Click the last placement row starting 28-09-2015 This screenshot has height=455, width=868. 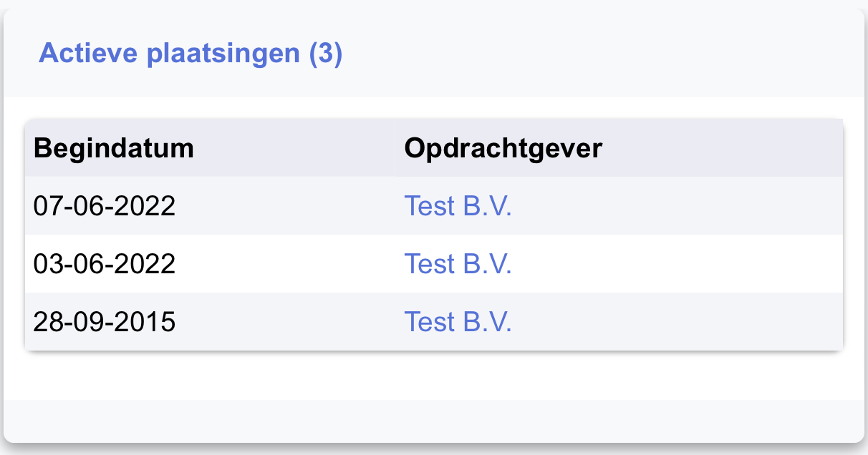(x=434, y=322)
